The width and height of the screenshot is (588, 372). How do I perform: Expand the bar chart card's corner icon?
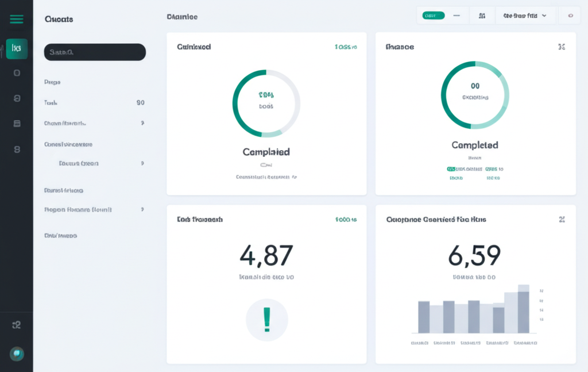coord(562,219)
